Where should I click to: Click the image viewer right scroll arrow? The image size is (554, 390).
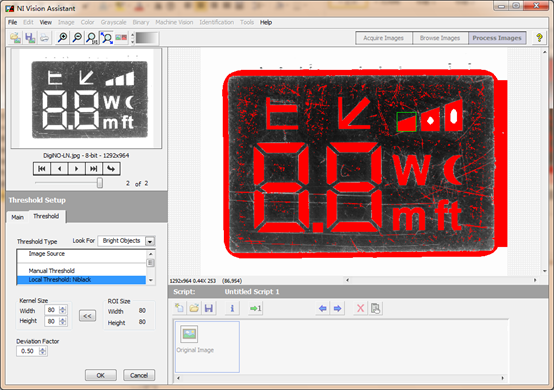[x=535, y=280]
